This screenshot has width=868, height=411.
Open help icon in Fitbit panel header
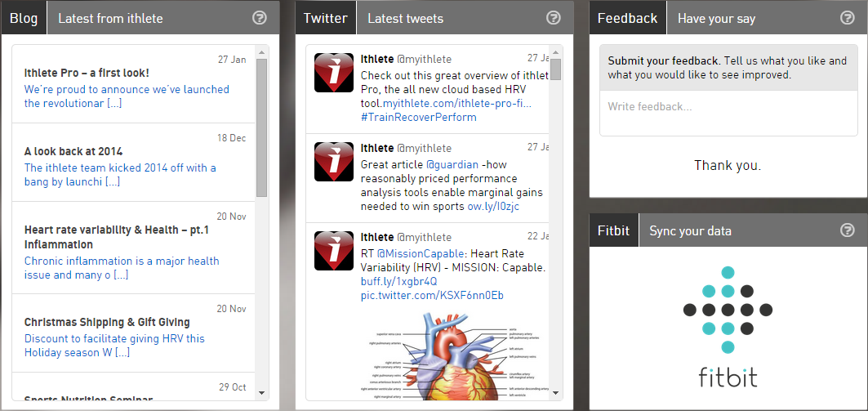pyautogui.click(x=848, y=230)
